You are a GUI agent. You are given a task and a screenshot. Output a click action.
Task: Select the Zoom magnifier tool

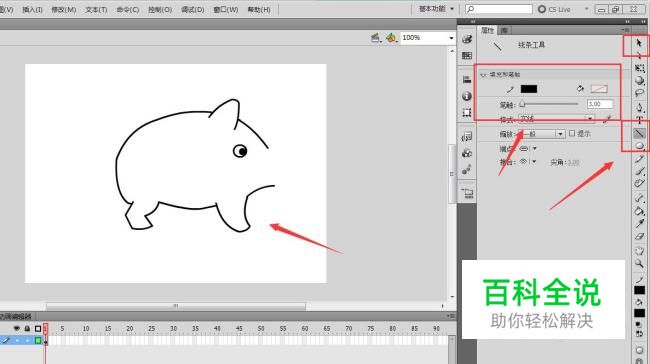tap(639, 263)
